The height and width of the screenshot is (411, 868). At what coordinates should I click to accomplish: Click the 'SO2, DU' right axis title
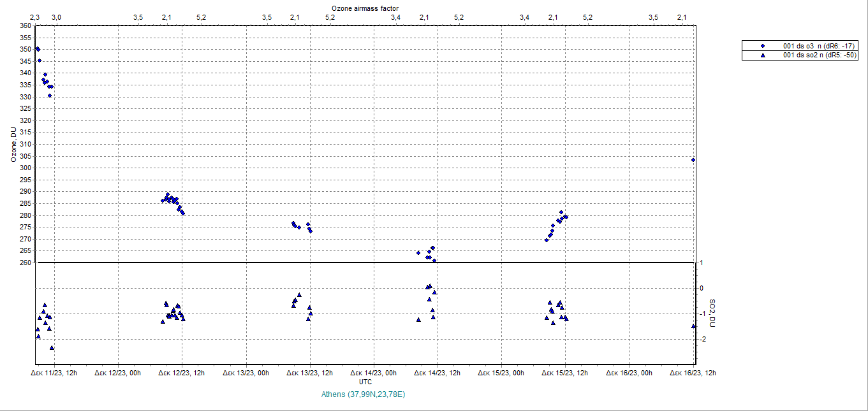pos(712,314)
